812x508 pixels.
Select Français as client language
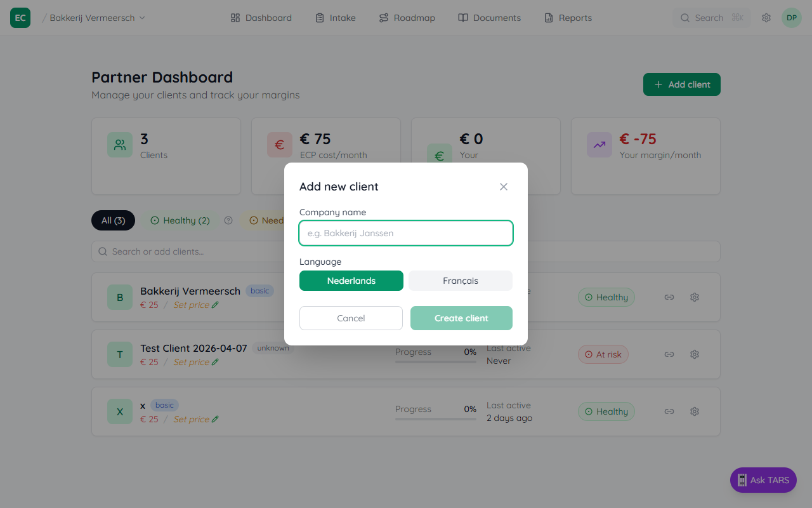(x=460, y=280)
